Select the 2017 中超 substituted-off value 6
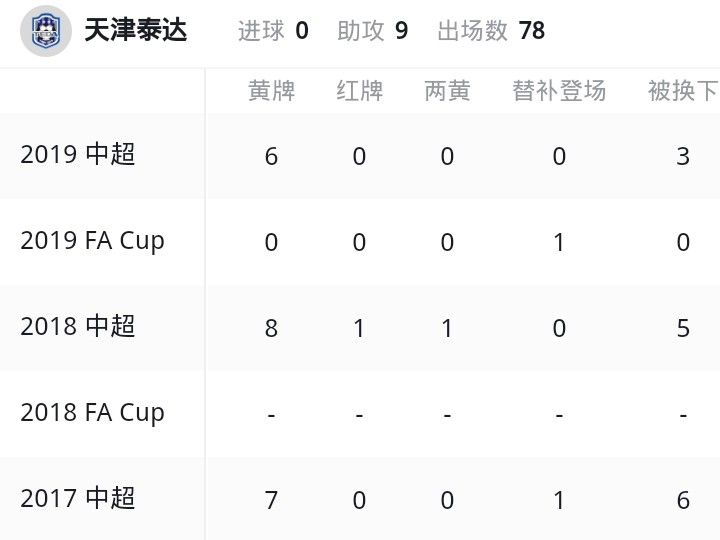The width and height of the screenshot is (720, 540). tap(683, 500)
